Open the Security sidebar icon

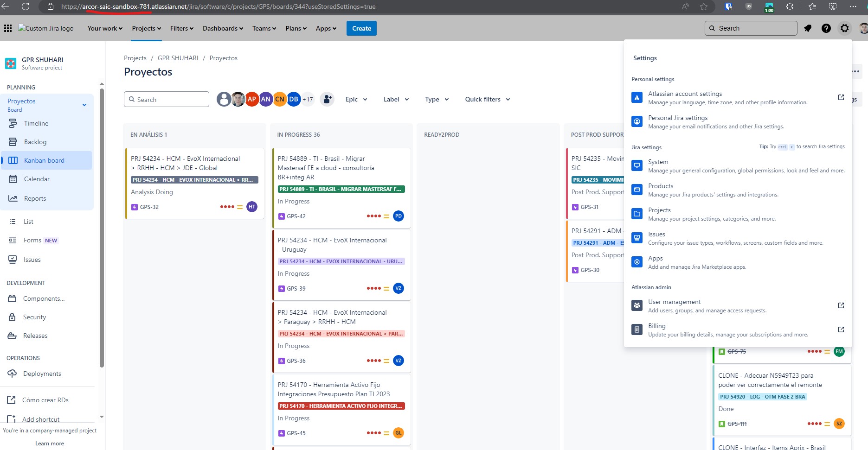pyautogui.click(x=13, y=317)
